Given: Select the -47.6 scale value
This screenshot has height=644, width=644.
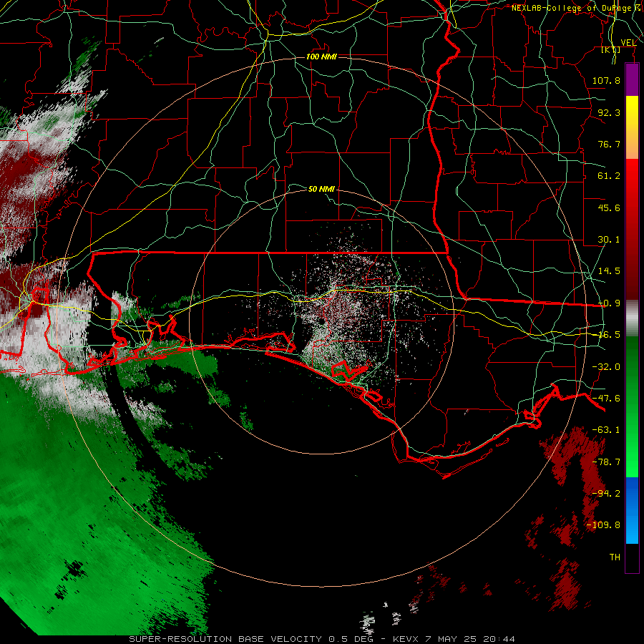Looking at the screenshot, I should pyautogui.click(x=606, y=399).
